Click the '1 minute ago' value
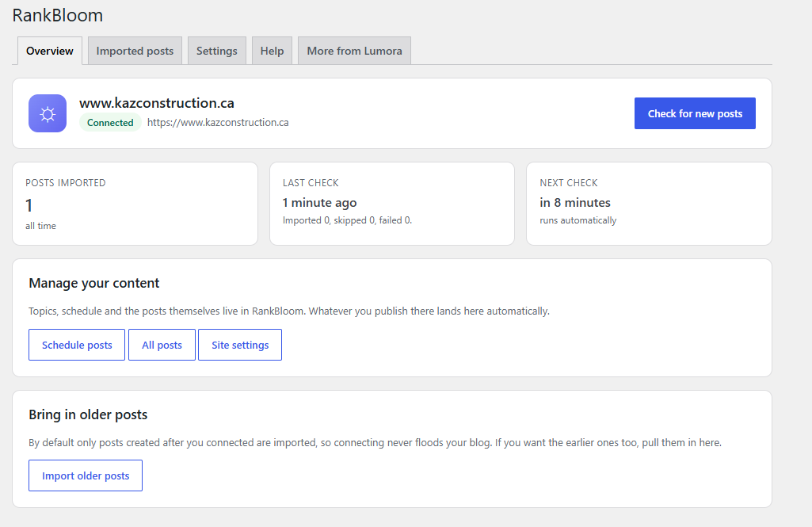812x527 pixels. click(319, 203)
